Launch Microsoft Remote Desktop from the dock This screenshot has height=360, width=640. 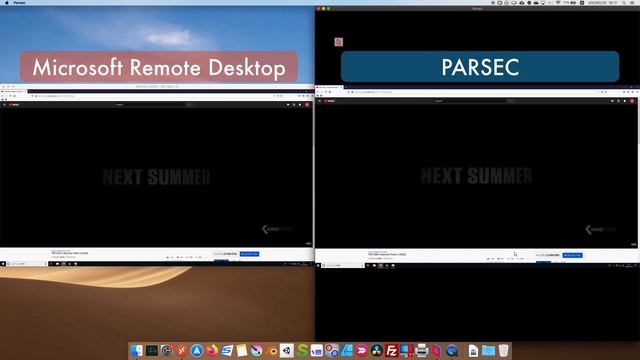click(182, 350)
